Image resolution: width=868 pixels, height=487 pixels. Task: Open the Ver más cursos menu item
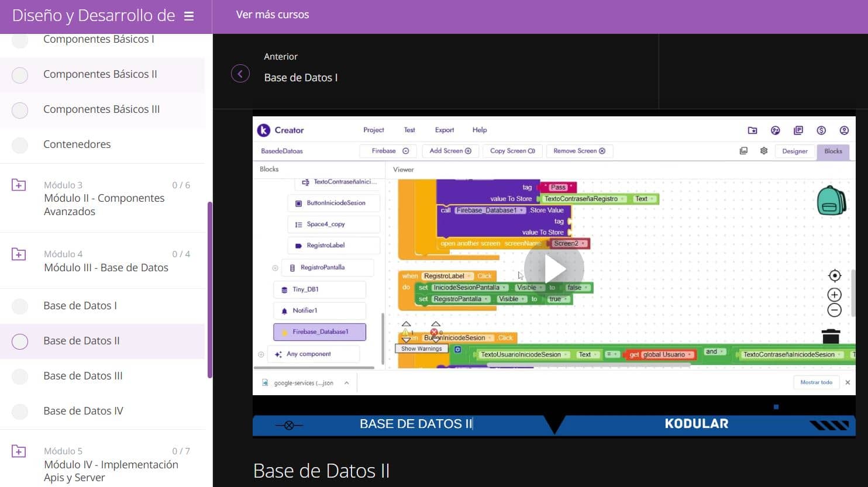(273, 15)
